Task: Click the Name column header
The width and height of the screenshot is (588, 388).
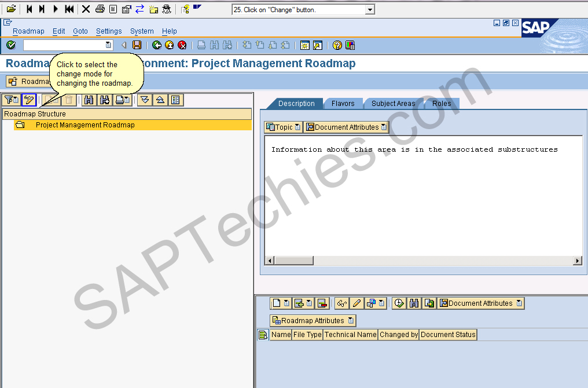Action: 281,335
